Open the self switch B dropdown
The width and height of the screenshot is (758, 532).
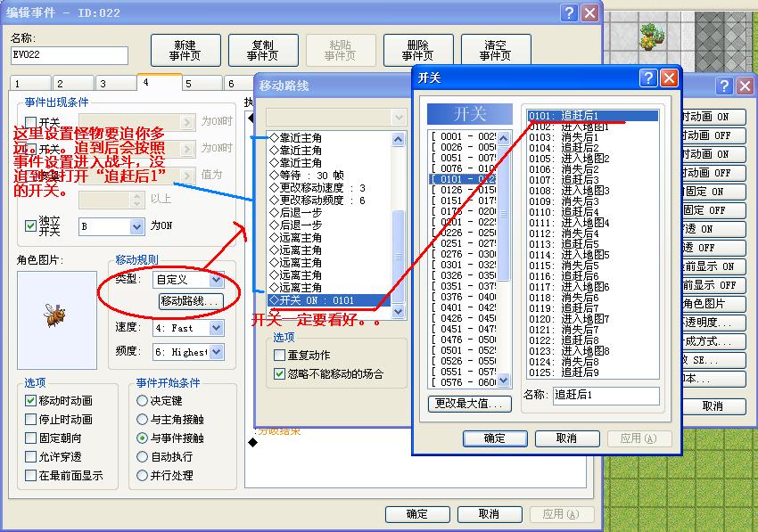[136, 226]
